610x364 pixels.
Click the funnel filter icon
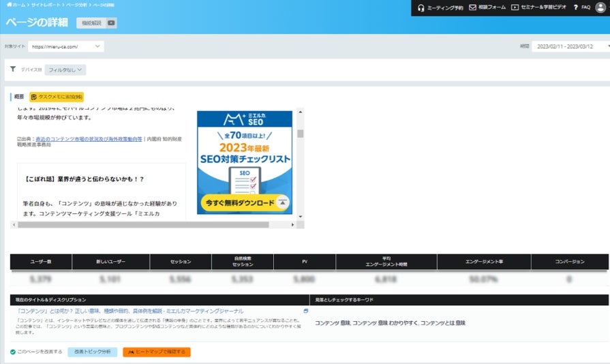[x=13, y=69]
